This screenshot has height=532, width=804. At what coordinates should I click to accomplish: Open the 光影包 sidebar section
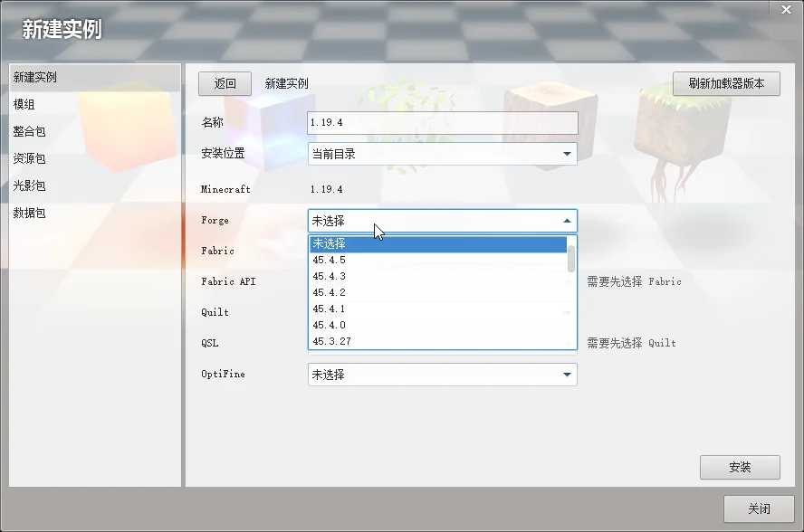click(x=95, y=185)
